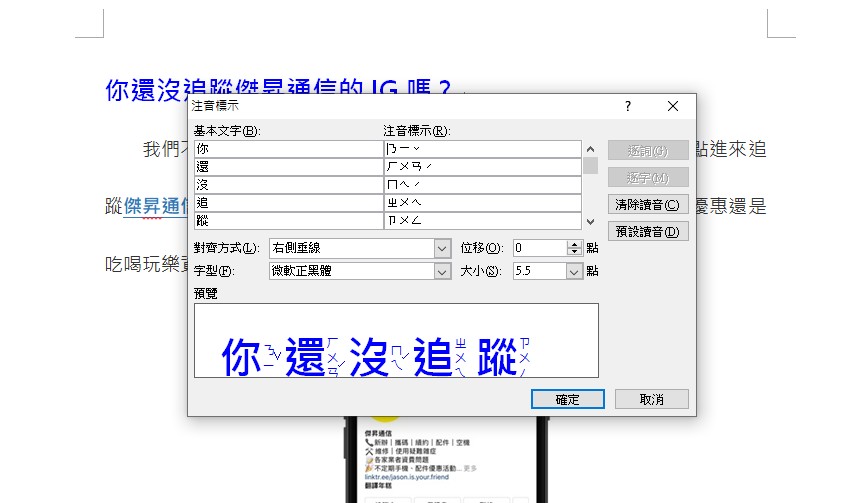Image resolution: width=848 pixels, height=503 pixels.
Task: Click 傑昇通信 hyperlink in the document
Action: 155,206
